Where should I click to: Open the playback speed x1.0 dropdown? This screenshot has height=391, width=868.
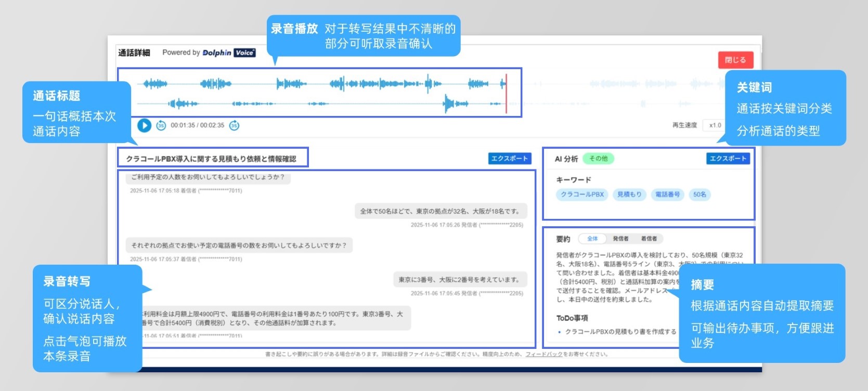click(715, 125)
